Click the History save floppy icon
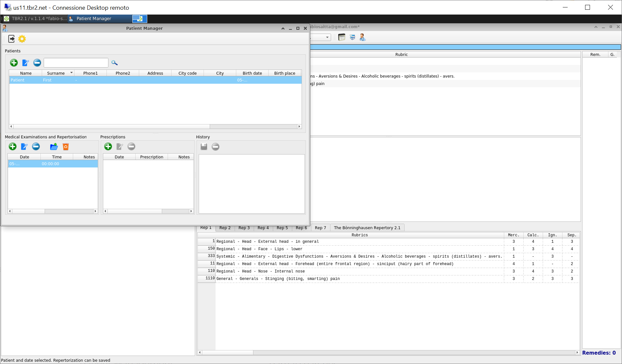This screenshot has width=622, height=364. click(x=204, y=147)
